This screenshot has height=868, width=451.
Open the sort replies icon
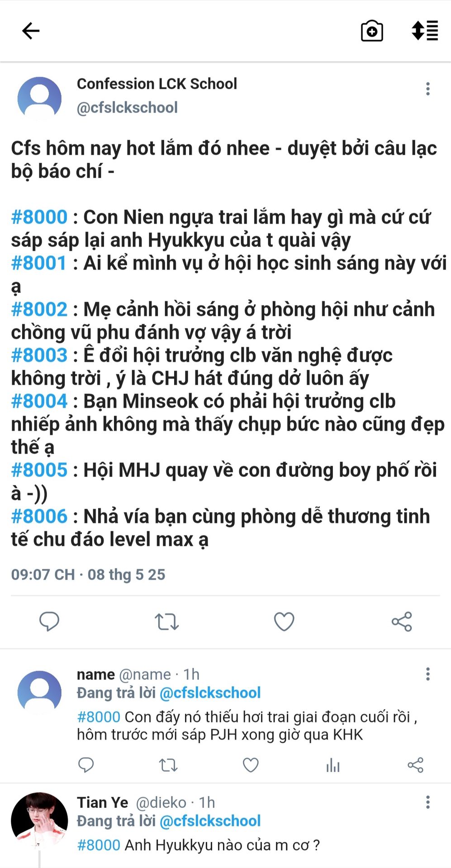click(x=425, y=31)
